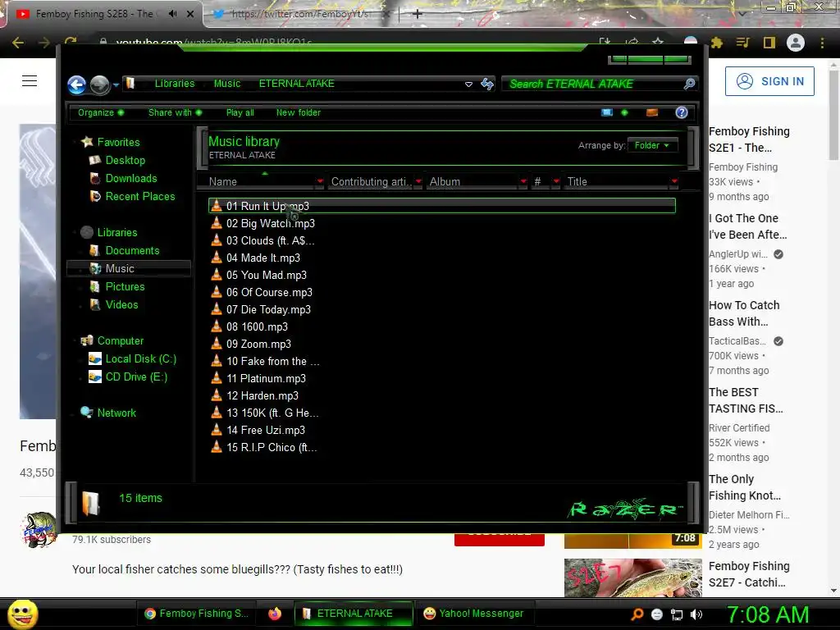The image size is (840, 630).
Task: Open address bar history dropdown arrow
Action: pos(468,84)
